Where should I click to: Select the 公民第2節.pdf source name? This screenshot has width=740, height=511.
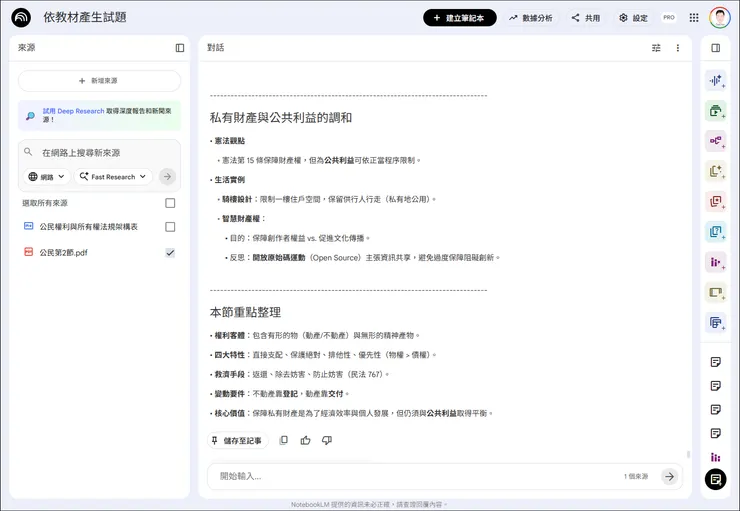(x=64, y=252)
